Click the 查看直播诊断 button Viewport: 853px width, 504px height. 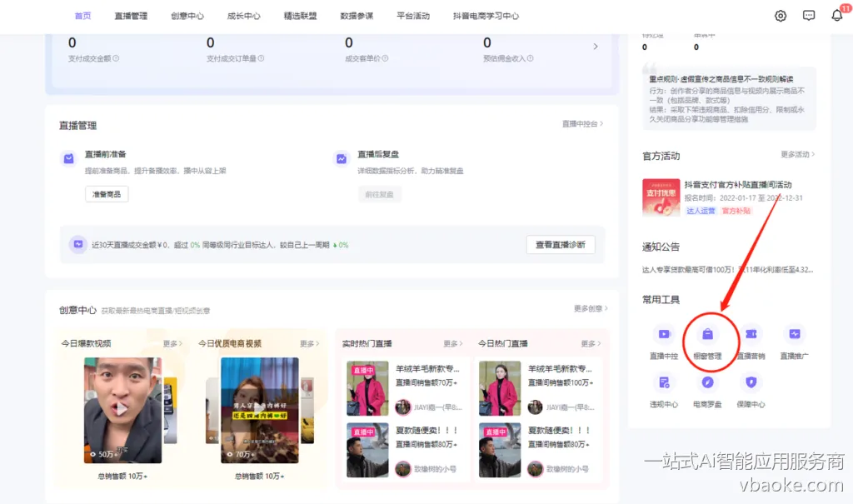561,244
